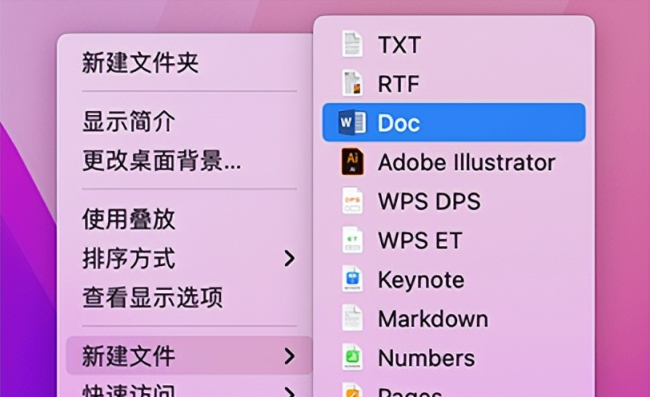Click the WPS DPS file icon

352,201
